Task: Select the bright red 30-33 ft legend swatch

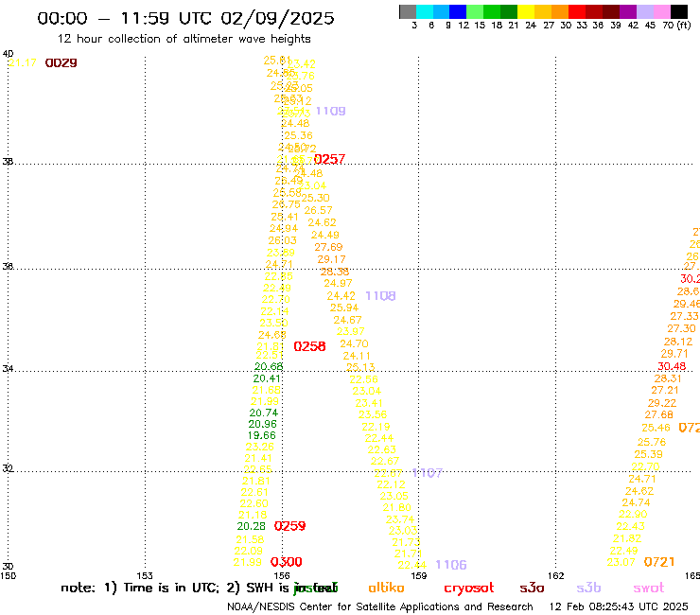Action: point(577,11)
